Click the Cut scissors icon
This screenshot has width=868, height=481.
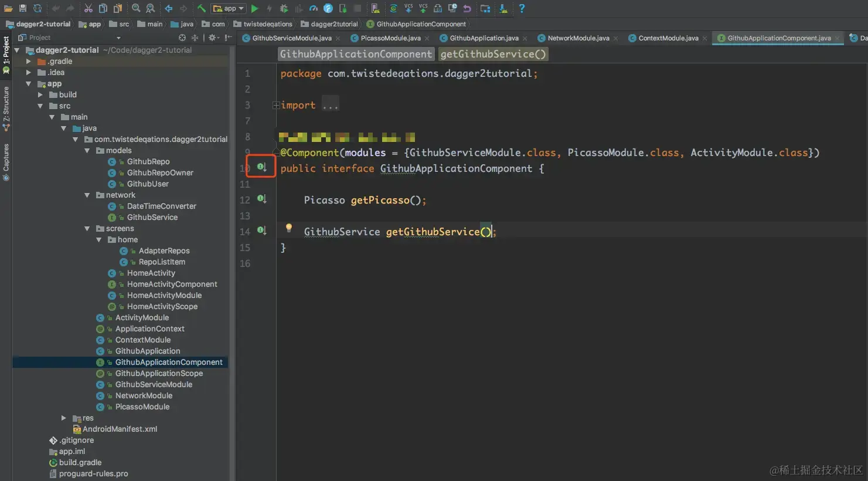pyautogui.click(x=88, y=8)
